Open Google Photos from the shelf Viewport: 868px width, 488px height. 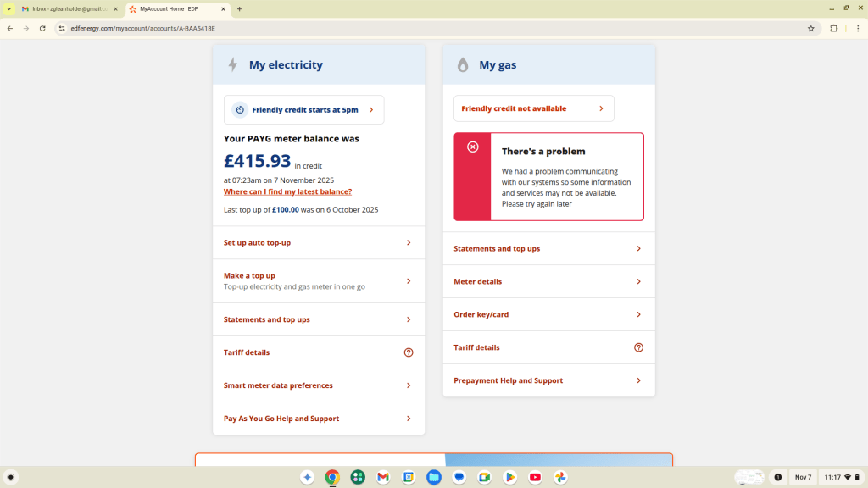[x=560, y=477]
